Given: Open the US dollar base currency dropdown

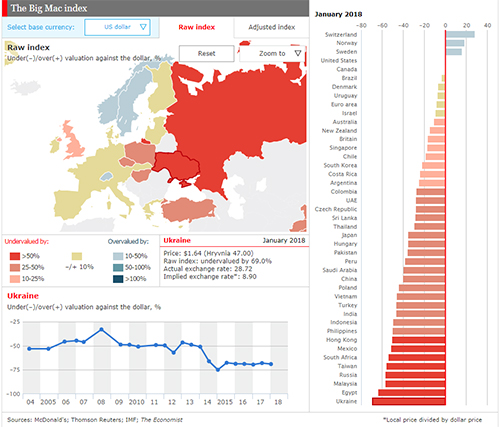Looking at the screenshot, I should (x=117, y=27).
